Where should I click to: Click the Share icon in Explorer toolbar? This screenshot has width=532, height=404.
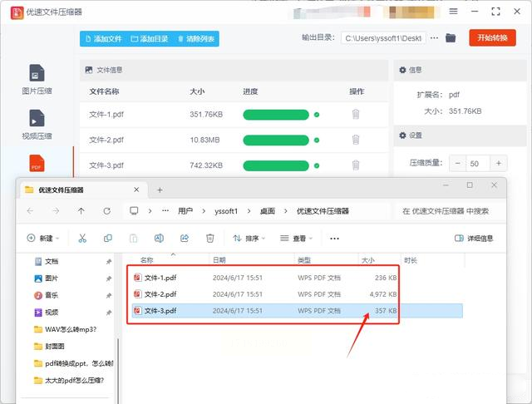185,239
